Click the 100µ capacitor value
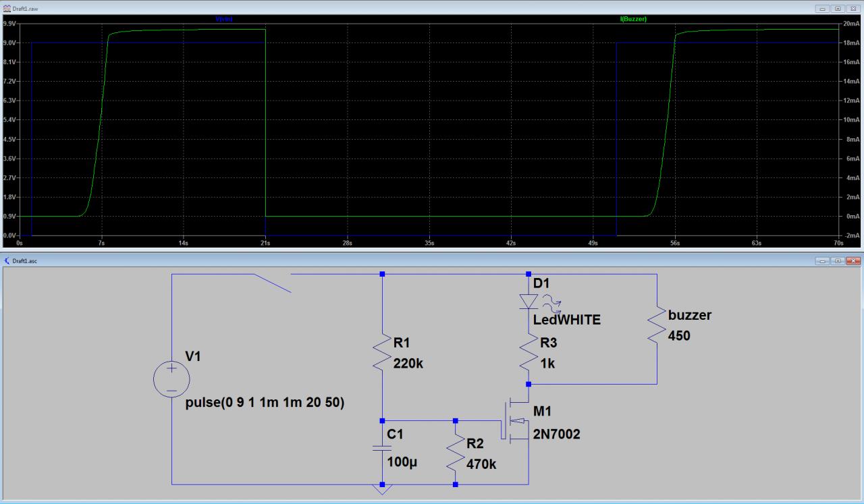The image size is (864, 504). click(403, 462)
